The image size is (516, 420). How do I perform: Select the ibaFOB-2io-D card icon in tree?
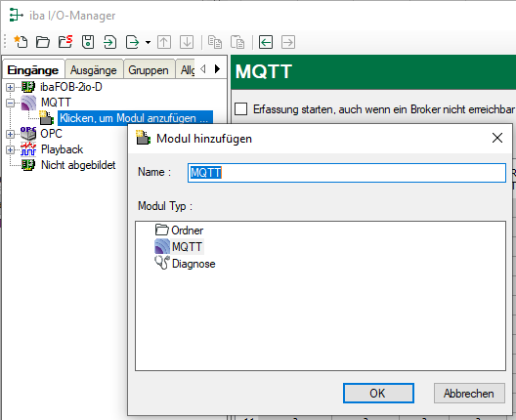(x=28, y=87)
